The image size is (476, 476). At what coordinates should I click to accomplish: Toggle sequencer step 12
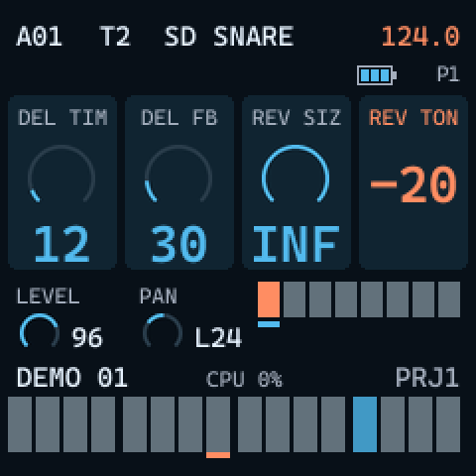pos(333,424)
